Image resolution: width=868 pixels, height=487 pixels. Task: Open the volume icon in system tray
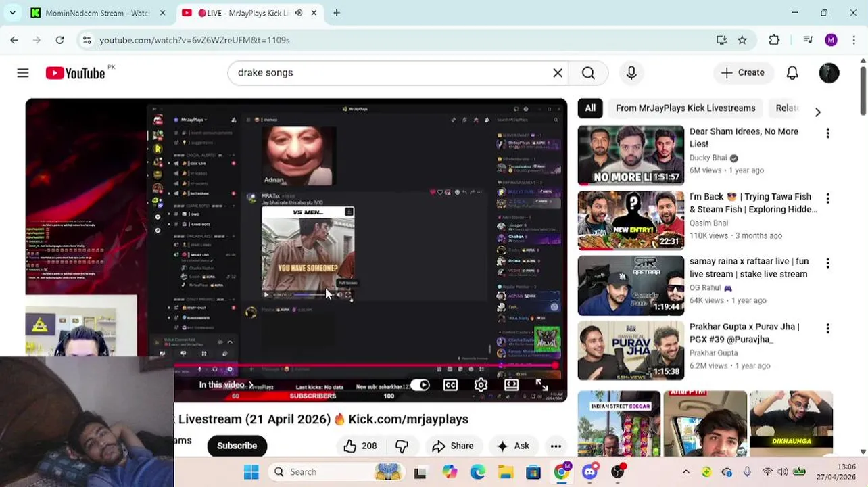(x=782, y=472)
